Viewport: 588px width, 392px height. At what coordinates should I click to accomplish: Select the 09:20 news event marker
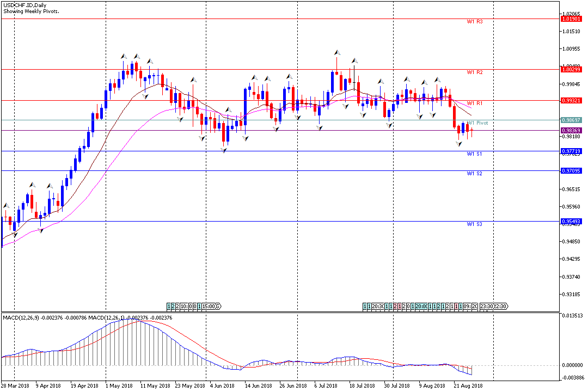tap(471, 307)
